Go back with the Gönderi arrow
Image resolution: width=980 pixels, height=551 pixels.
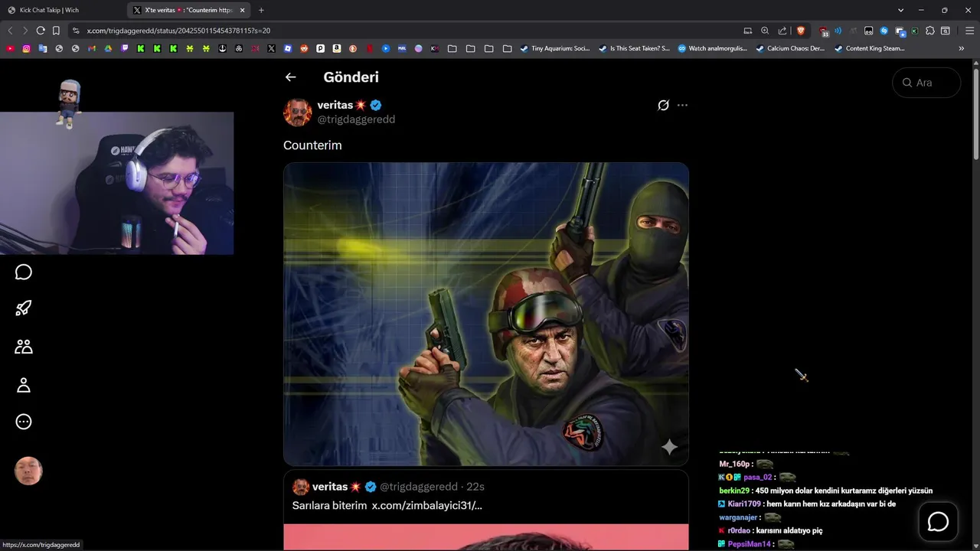[x=290, y=77]
